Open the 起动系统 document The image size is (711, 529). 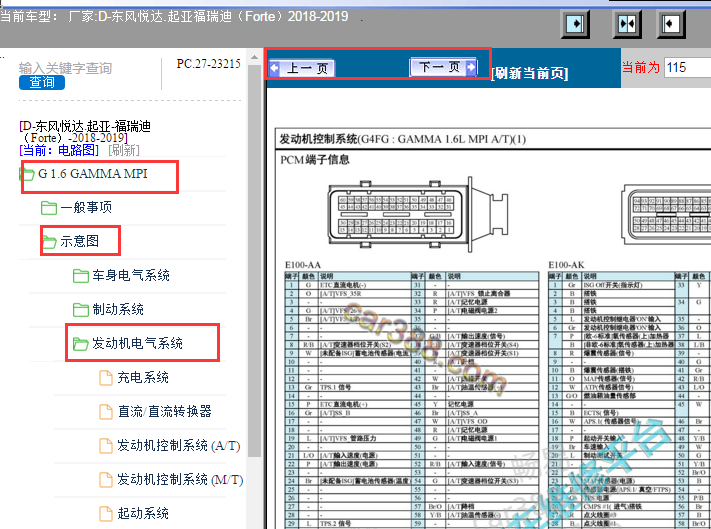(x=143, y=514)
